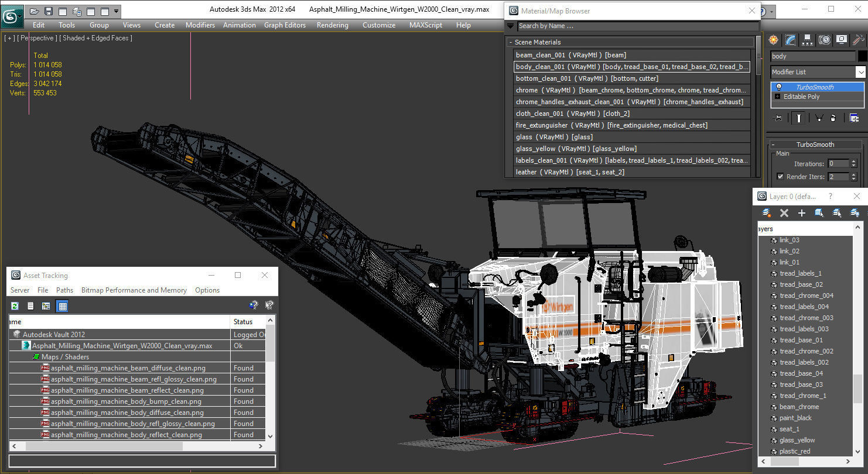Select the fire_extunguisher material row
The height and width of the screenshot is (474, 868).
point(632,125)
